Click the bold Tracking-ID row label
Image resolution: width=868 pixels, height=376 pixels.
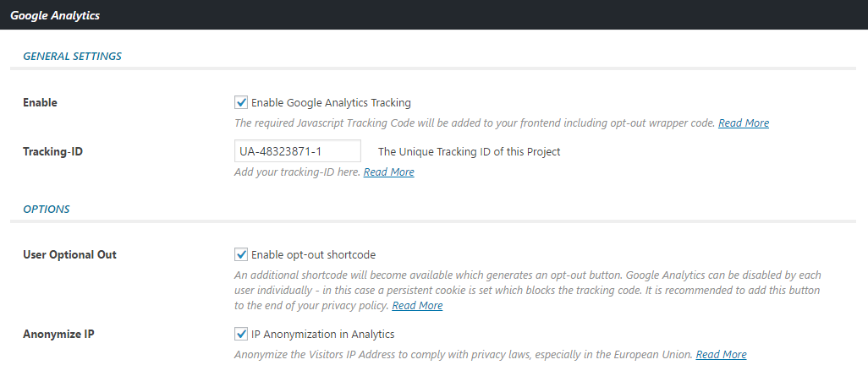tap(53, 152)
